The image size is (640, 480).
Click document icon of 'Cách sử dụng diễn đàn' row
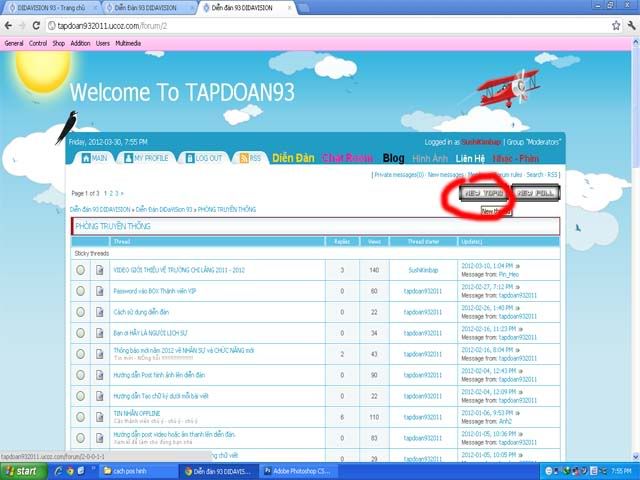click(100, 312)
